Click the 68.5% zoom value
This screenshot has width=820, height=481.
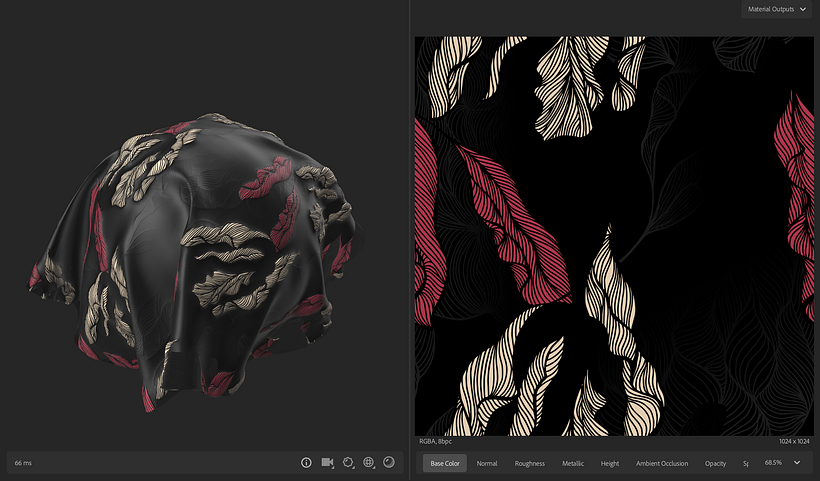point(773,463)
